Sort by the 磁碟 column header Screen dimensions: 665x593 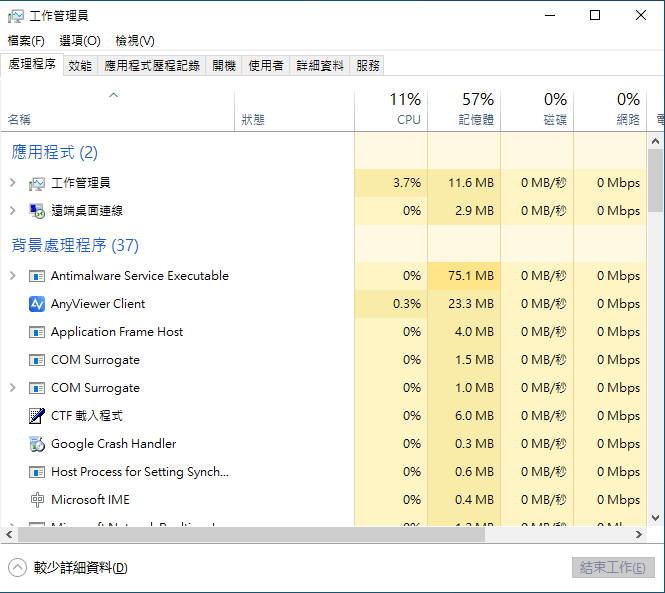537,111
